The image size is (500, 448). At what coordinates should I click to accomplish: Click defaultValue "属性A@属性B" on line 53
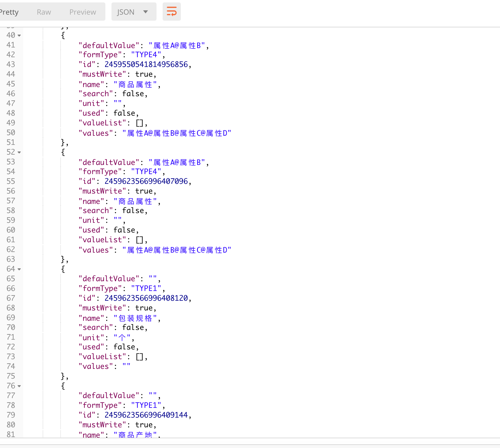pyautogui.click(x=177, y=163)
